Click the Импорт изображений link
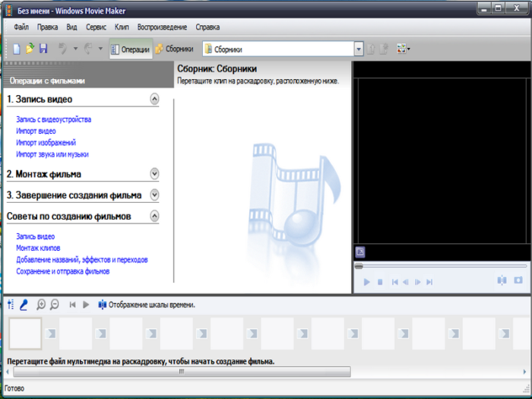Image resolution: width=532 pixels, height=399 pixels. click(x=46, y=143)
